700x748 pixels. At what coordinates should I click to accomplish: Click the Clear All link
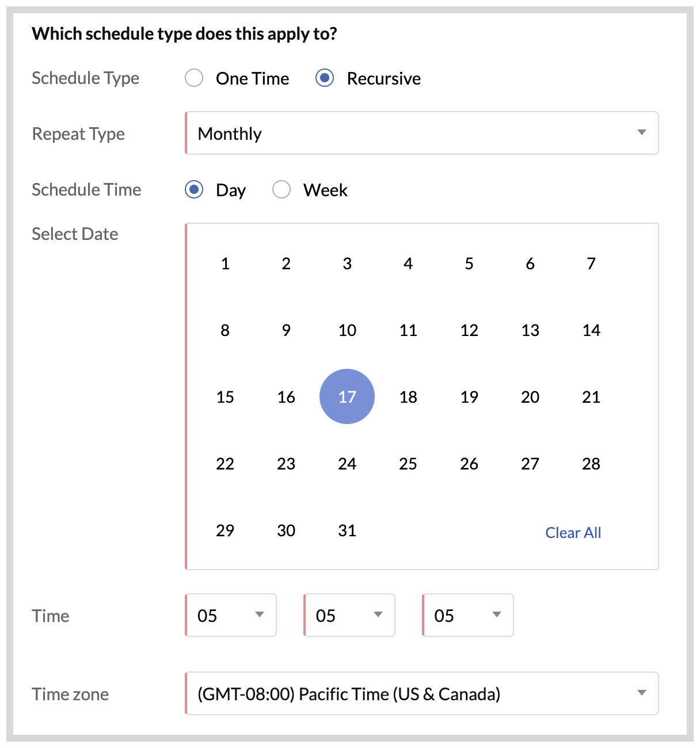coord(573,532)
